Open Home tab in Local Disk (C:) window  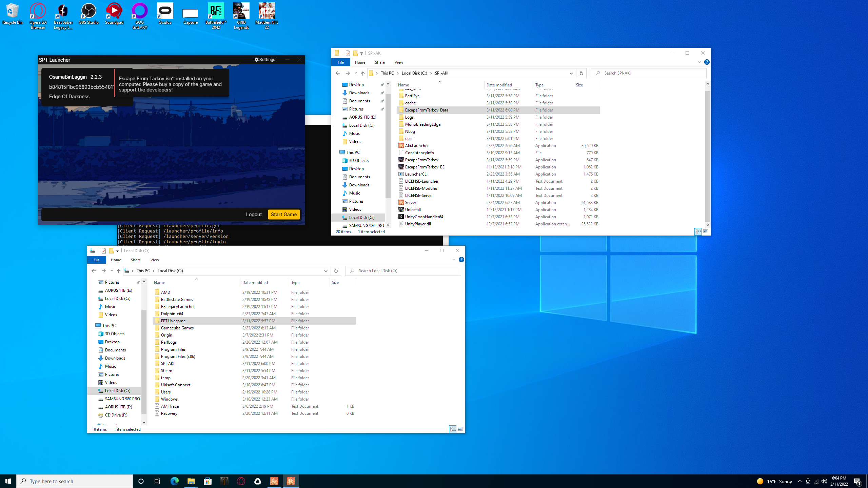pos(116,260)
